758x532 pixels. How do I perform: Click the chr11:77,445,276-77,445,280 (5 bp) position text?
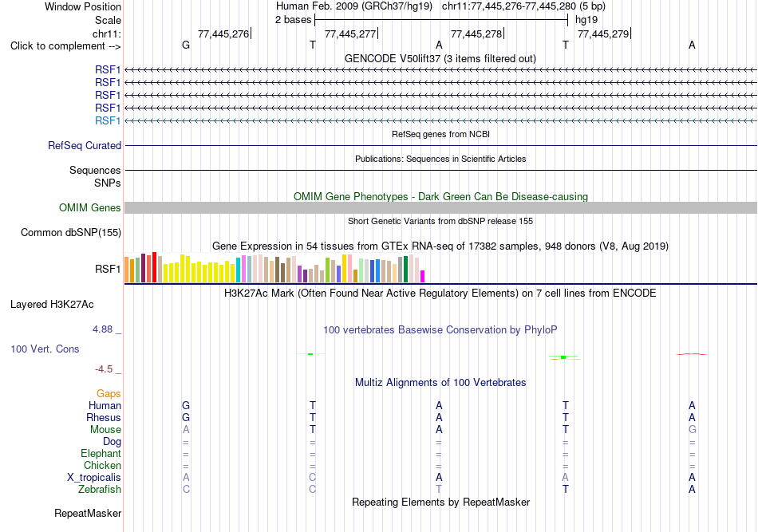pos(523,6)
